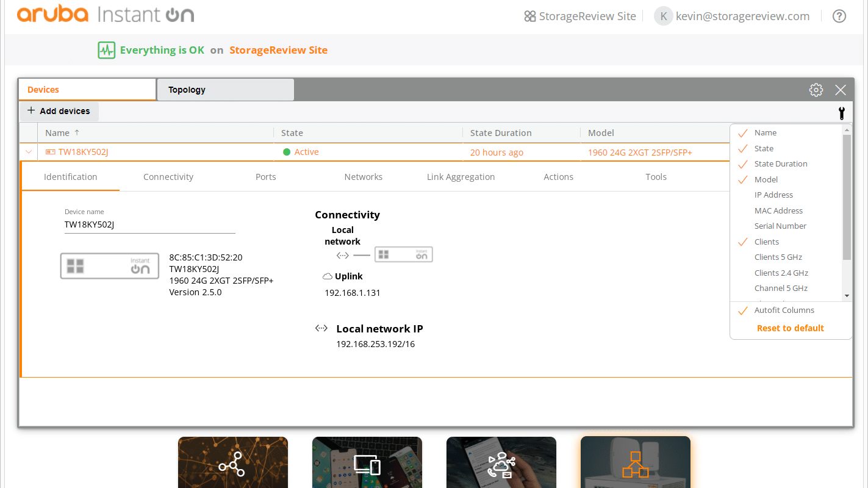This screenshot has width=868, height=488.
Task: Open the Clients tile with devices icon
Action: tap(367, 462)
